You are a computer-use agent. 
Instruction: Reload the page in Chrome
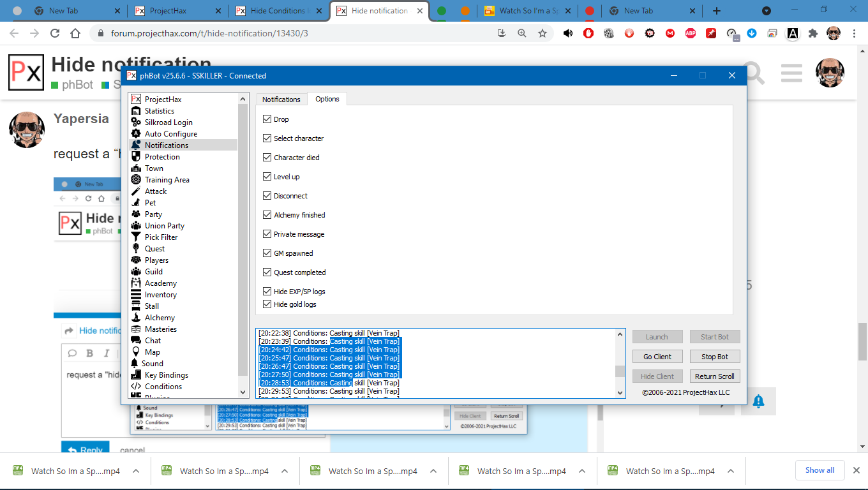[55, 34]
